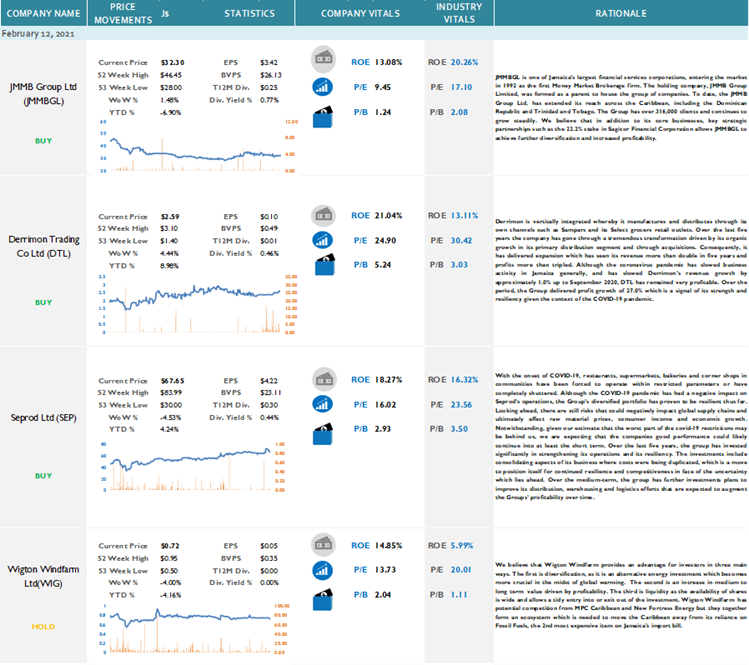Click Derrimon Trading P/B wallet icon
749x665 pixels.
325,264
